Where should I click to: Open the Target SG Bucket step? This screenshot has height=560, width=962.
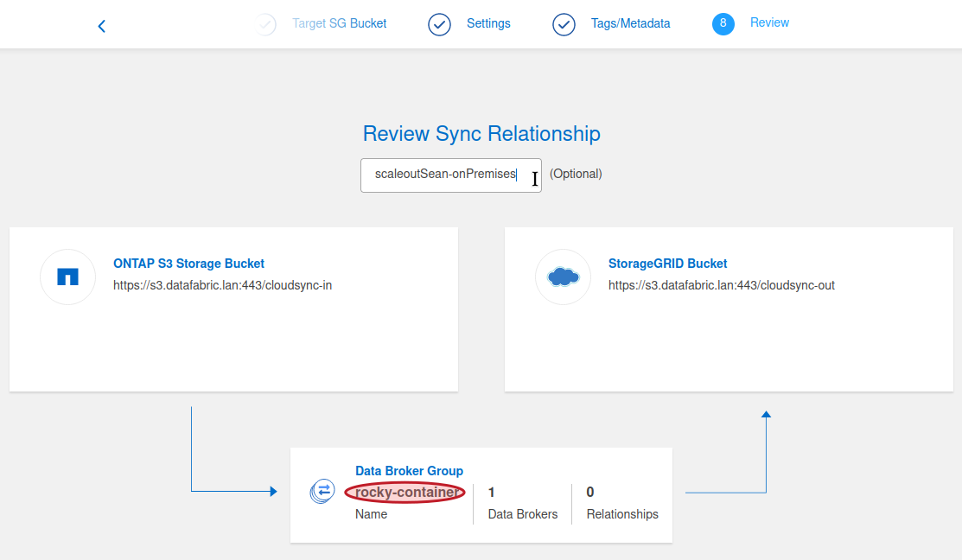point(340,23)
